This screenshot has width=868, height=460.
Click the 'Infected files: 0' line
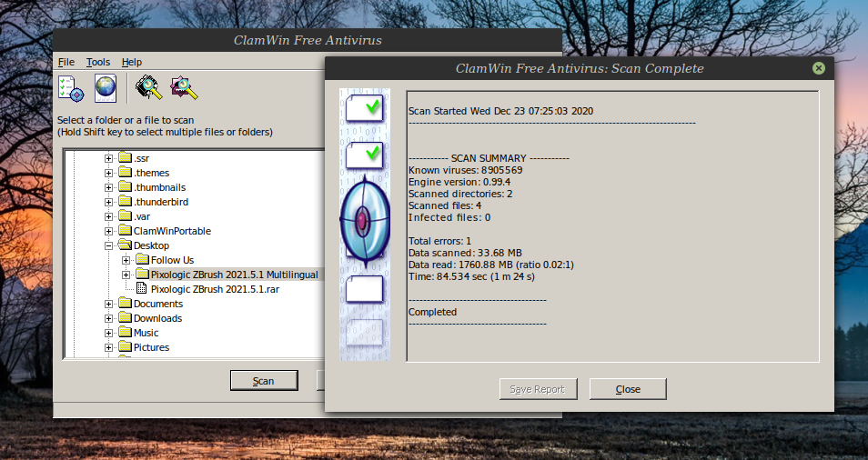[449, 217]
